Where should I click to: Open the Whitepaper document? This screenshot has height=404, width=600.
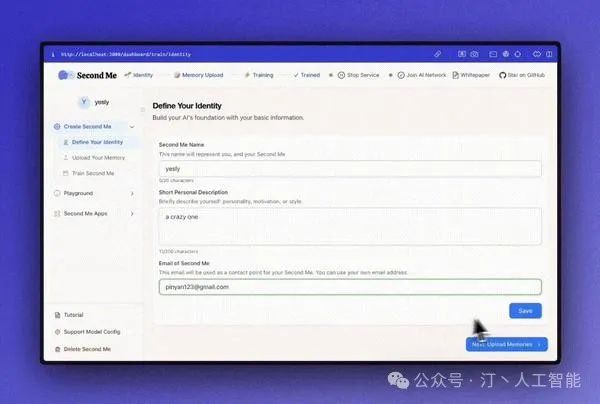point(471,75)
